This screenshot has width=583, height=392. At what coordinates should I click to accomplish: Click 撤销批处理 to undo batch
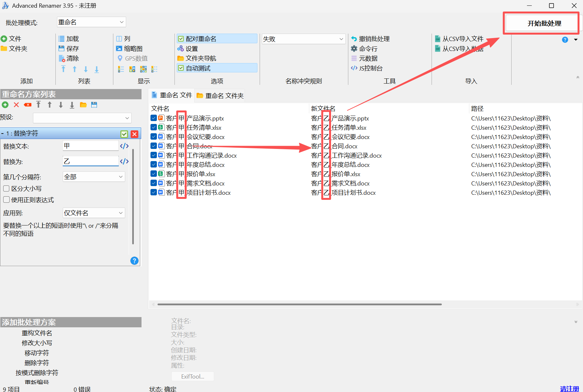[370, 39]
